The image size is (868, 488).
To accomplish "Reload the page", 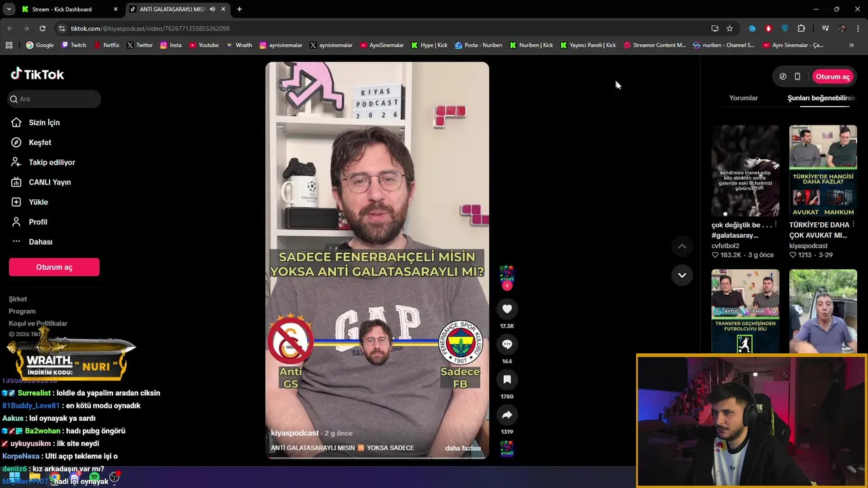I will (x=42, y=28).
